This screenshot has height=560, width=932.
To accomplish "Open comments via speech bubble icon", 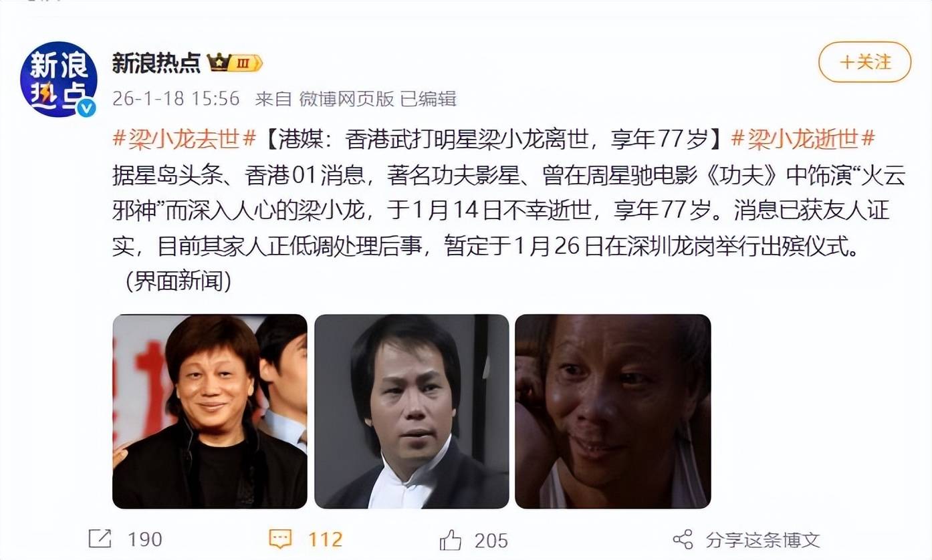I will coord(280,539).
